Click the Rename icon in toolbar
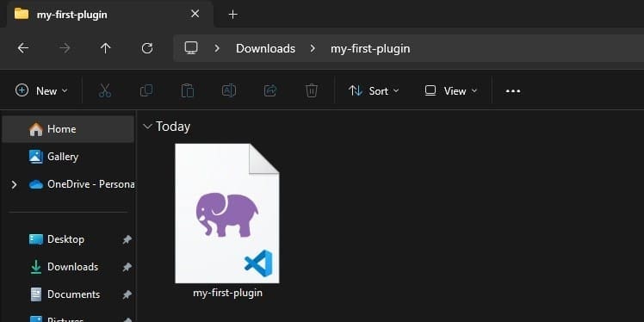 (229, 90)
